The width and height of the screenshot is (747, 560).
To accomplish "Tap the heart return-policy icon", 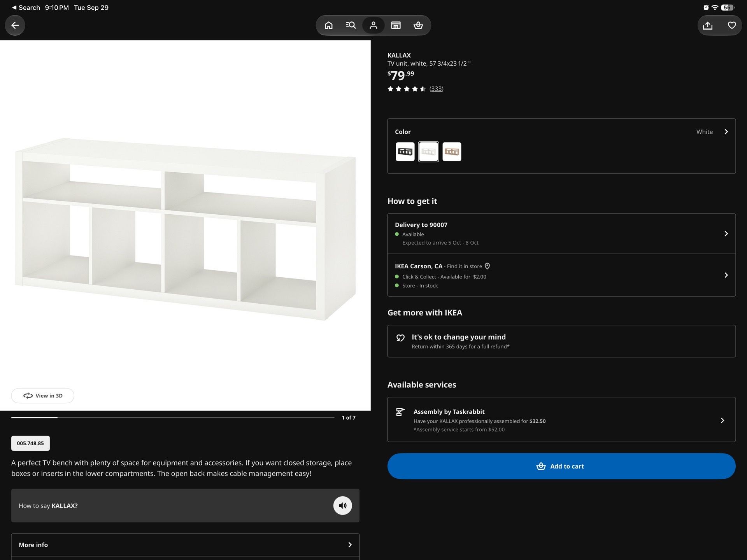I will point(400,338).
